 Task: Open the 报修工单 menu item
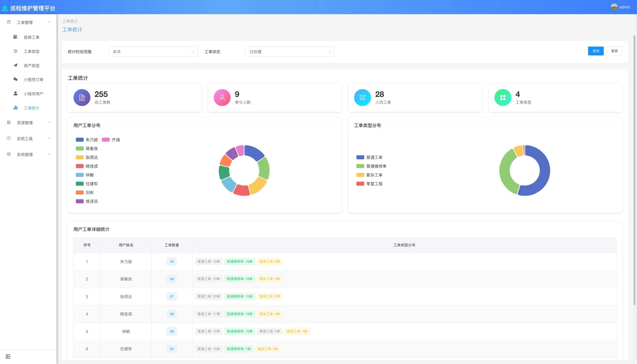click(31, 37)
